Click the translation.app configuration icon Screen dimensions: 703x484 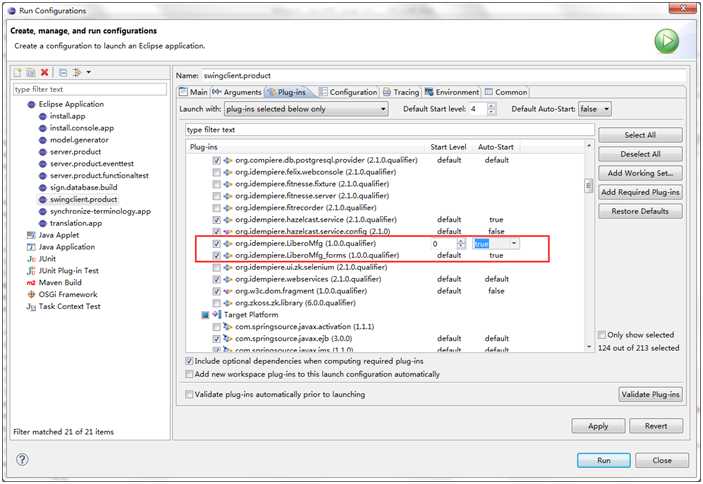43,223
